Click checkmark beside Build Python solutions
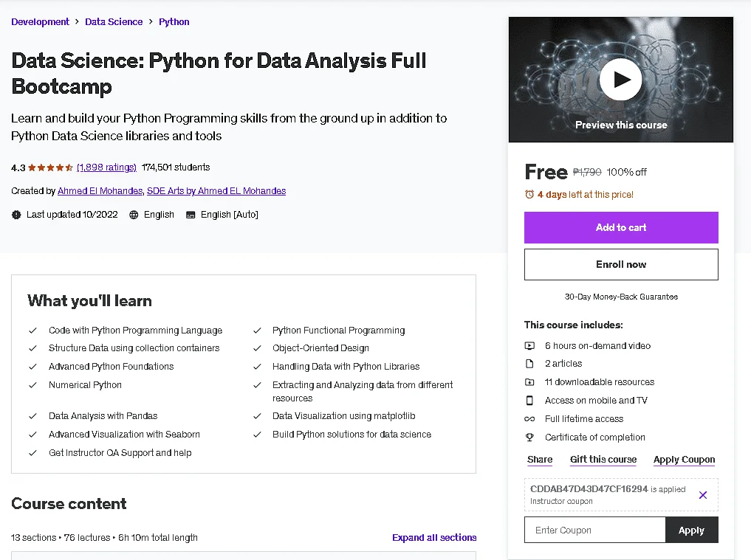This screenshot has height=560, width=751. [x=257, y=435]
